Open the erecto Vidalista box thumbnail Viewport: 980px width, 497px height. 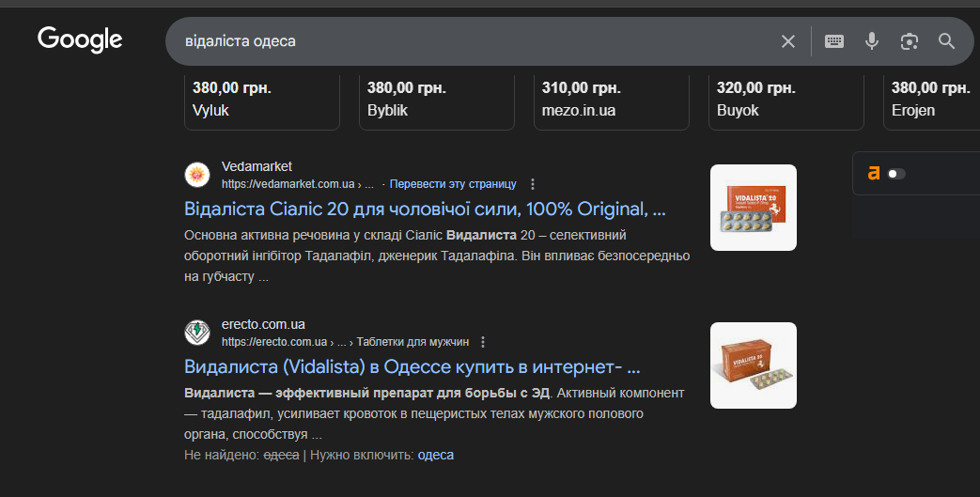tap(754, 365)
